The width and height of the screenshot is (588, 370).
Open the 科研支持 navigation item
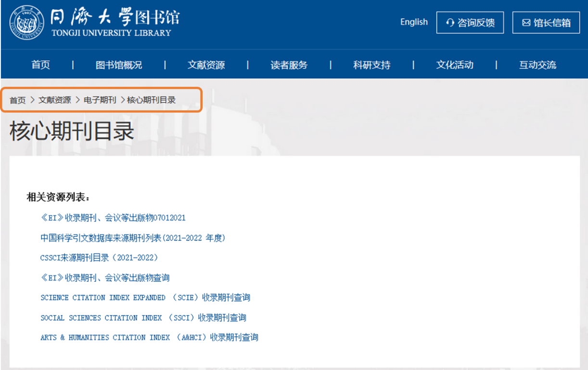[x=371, y=65]
